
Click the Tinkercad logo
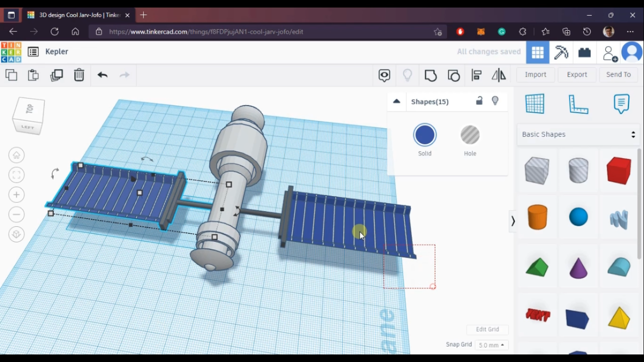point(11,52)
